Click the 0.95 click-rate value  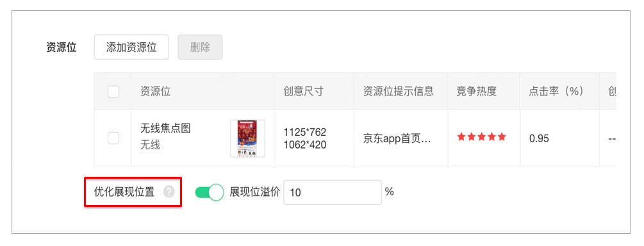pyautogui.click(x=539, y=139)
